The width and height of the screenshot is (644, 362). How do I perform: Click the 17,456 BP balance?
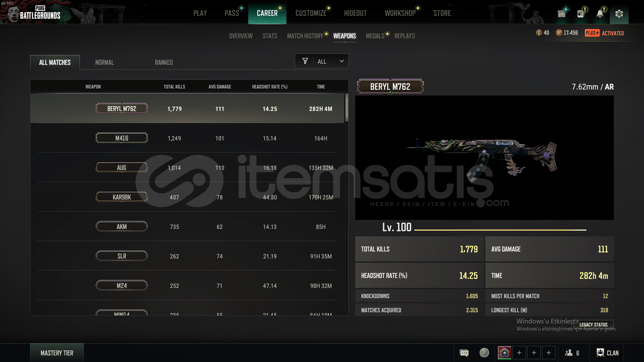click(571, 33)
